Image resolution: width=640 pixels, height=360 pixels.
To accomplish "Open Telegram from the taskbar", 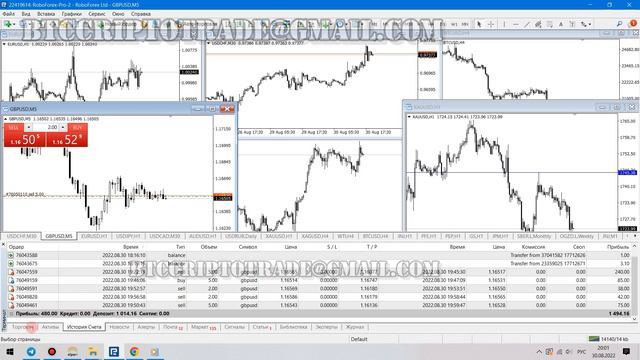I will pyautogui.click(x=31, y=351).
